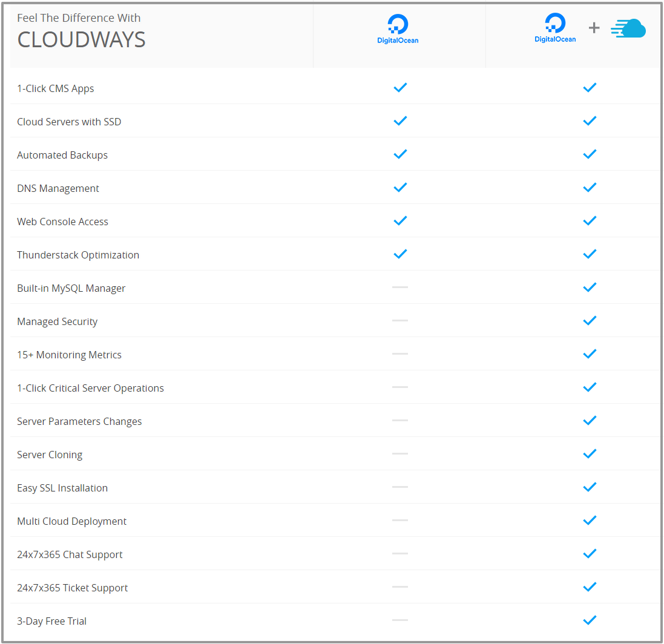
Task: Select the 'Easy SSL Installation' row label
Action: 62,488
